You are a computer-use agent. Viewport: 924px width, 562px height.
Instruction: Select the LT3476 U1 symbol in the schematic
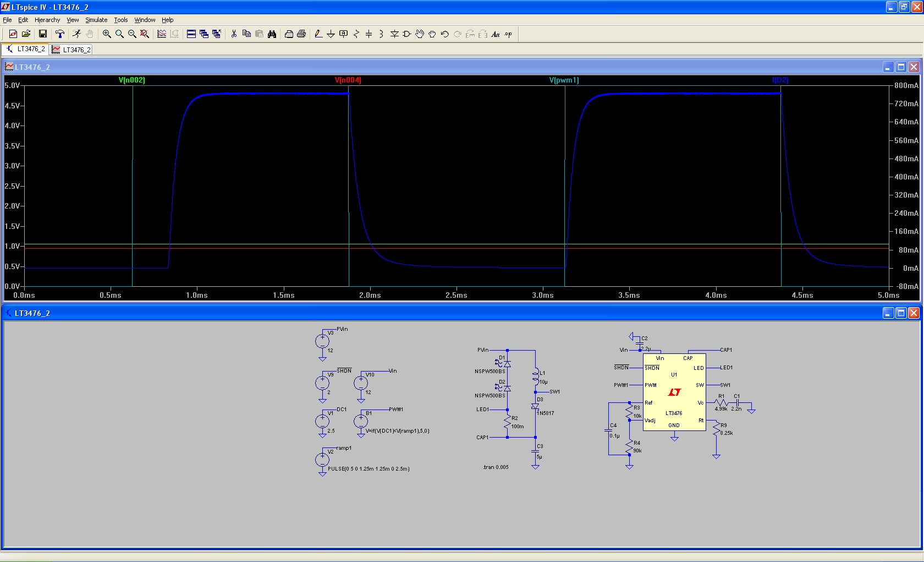(674, 392)
